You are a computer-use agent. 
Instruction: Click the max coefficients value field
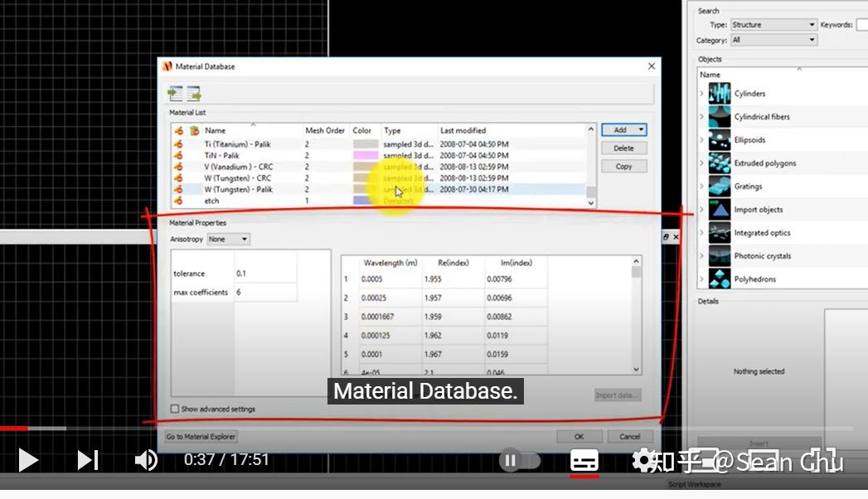(265, 292)
